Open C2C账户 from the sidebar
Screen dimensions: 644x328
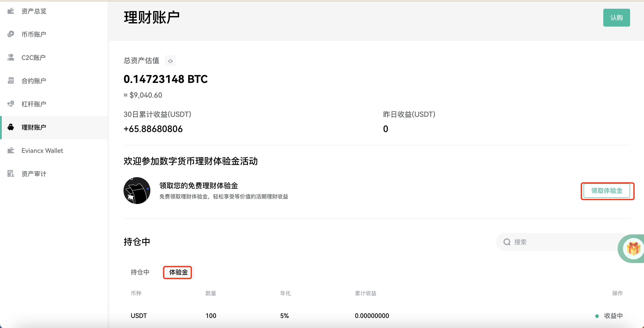click(54, 57)
